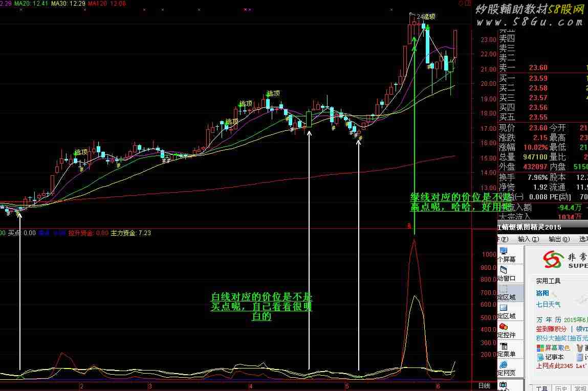Click month marker 3 on time axis

[x=149, y=386]
